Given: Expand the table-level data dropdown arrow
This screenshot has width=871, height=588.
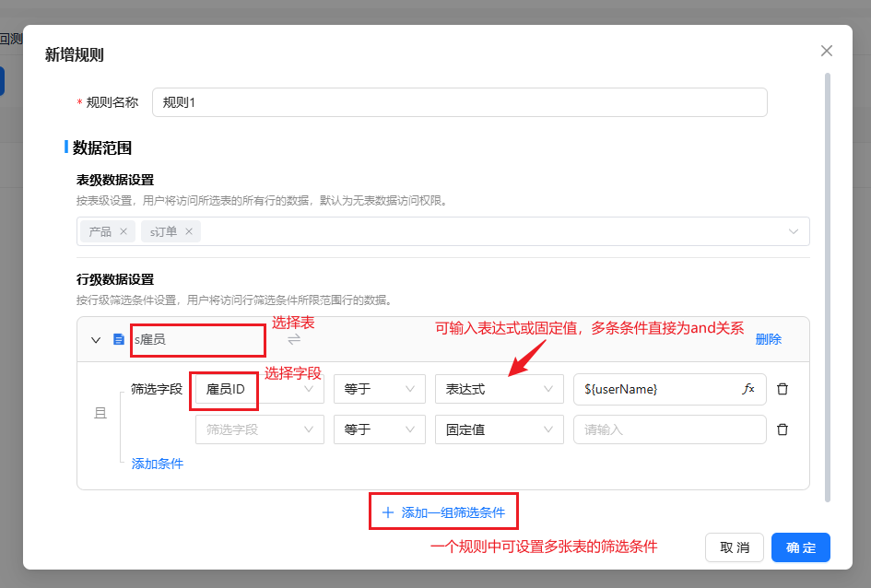Looking at the screenshot, I should [x=794, y=231].
